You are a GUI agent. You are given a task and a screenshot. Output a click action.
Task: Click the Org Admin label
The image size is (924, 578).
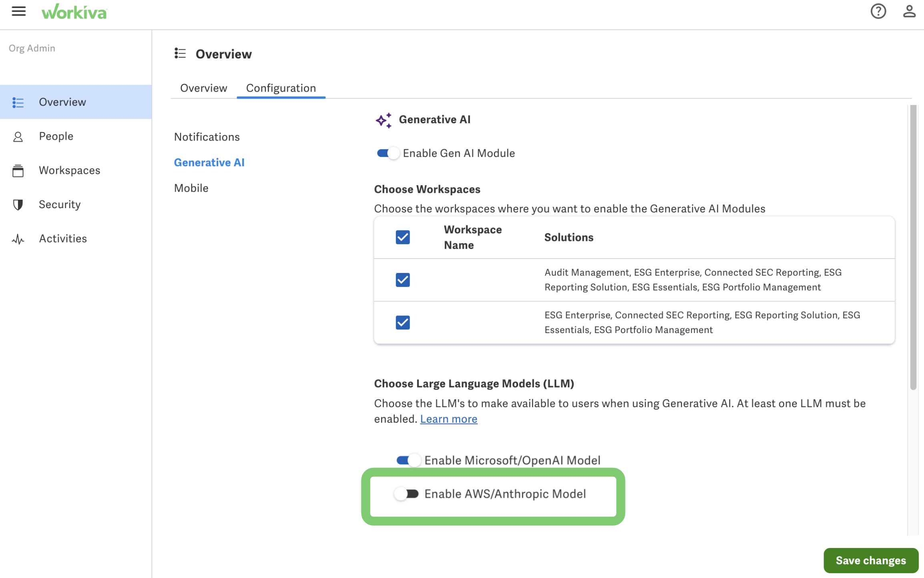tap(32, 48)
